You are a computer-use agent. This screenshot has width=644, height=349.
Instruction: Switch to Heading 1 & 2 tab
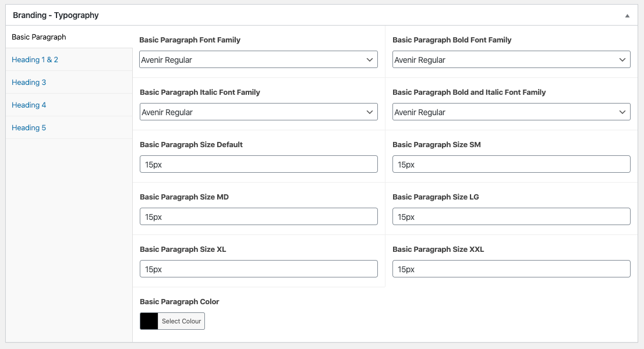coord(35,60)
